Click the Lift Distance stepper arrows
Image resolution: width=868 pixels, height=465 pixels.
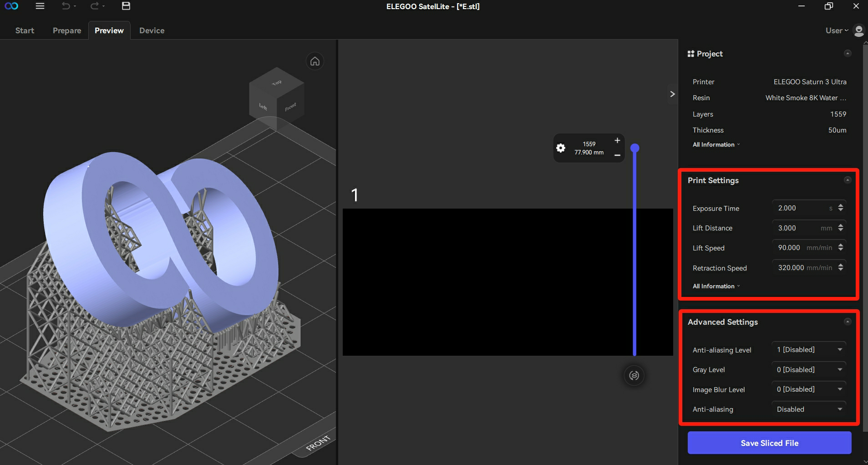click(x=841, y=227)
